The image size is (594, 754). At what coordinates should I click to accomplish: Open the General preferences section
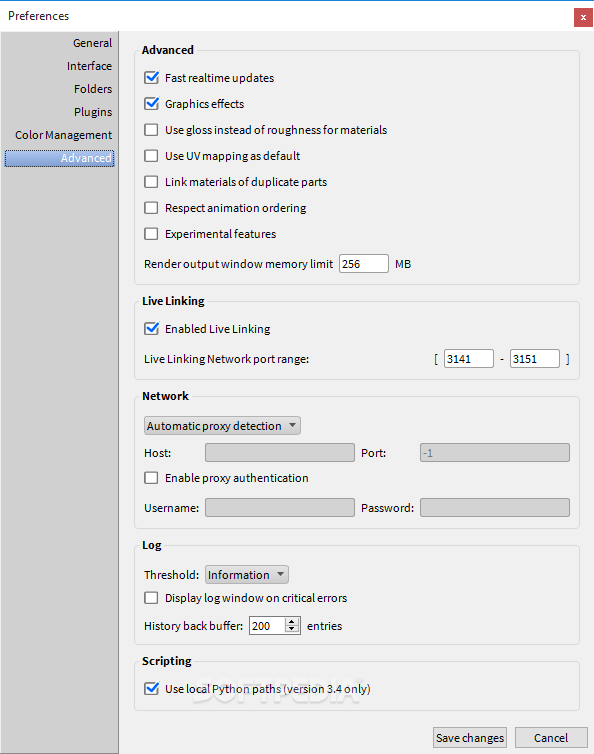point(92,43)
